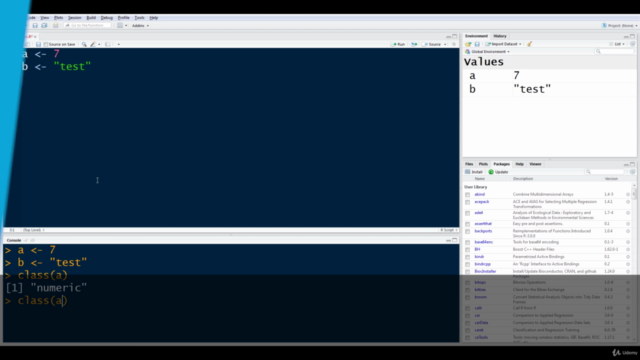Click the refresh icon in Environment pane
This screenshot has height=360, width=640.
point(632,44)
